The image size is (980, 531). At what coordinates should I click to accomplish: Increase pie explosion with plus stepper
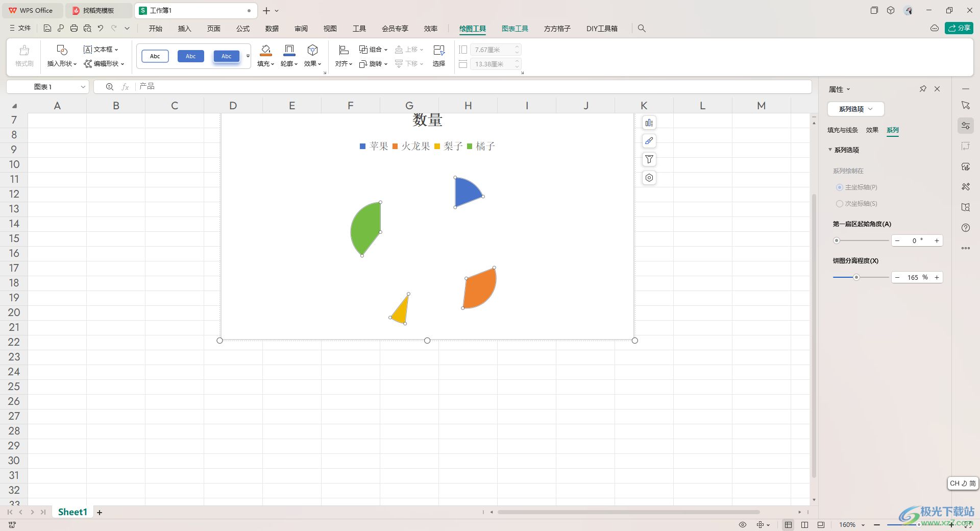click(937, 277)
